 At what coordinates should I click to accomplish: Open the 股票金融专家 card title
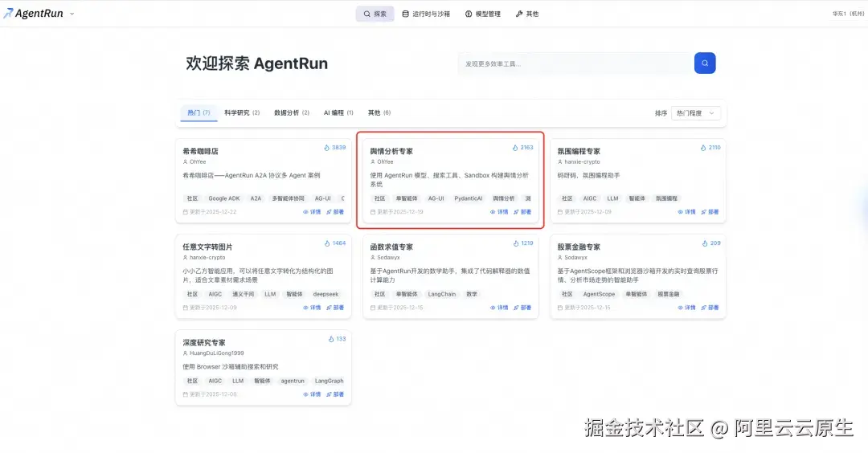pos(579,247)
